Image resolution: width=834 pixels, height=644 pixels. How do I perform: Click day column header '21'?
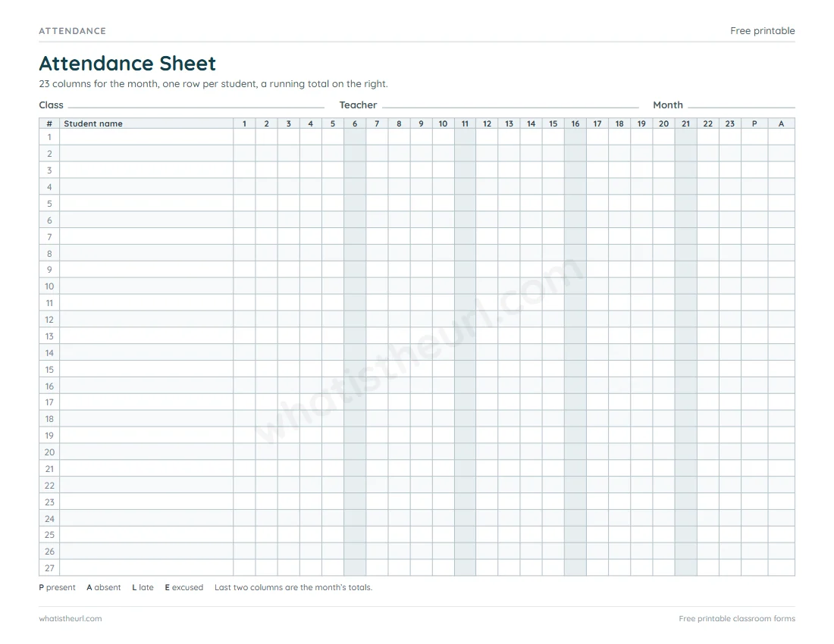(685, 123)
